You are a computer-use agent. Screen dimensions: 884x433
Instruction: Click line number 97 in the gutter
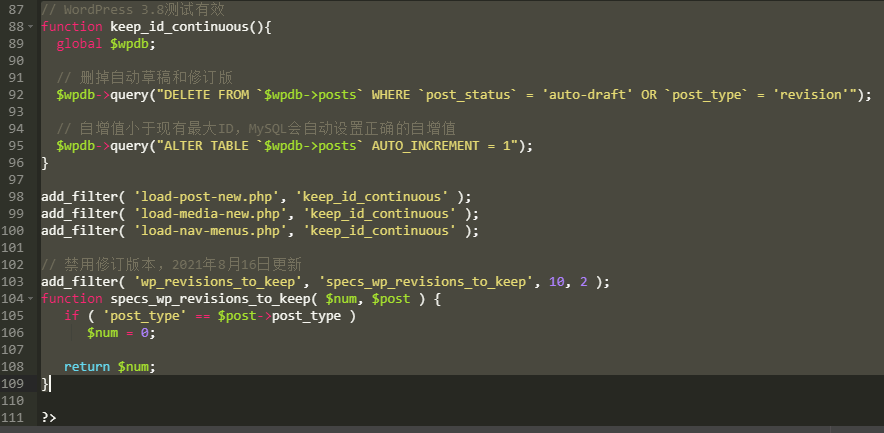(16, 180)
